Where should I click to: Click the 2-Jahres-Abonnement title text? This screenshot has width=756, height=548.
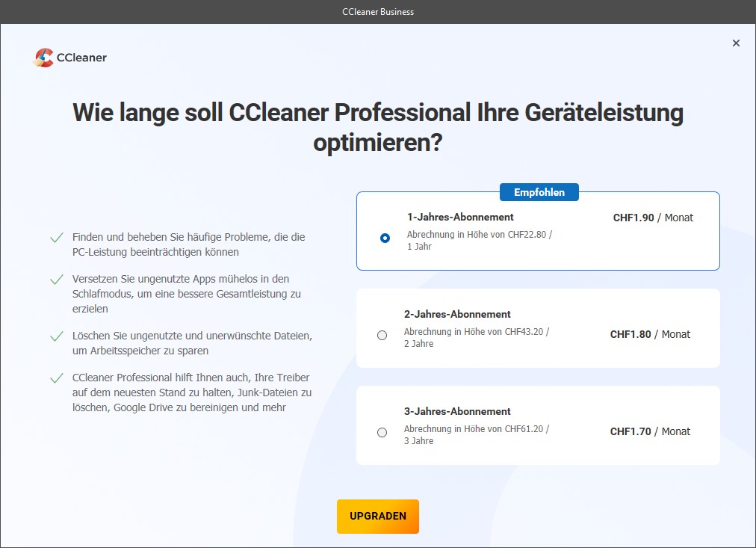point(457,314)
